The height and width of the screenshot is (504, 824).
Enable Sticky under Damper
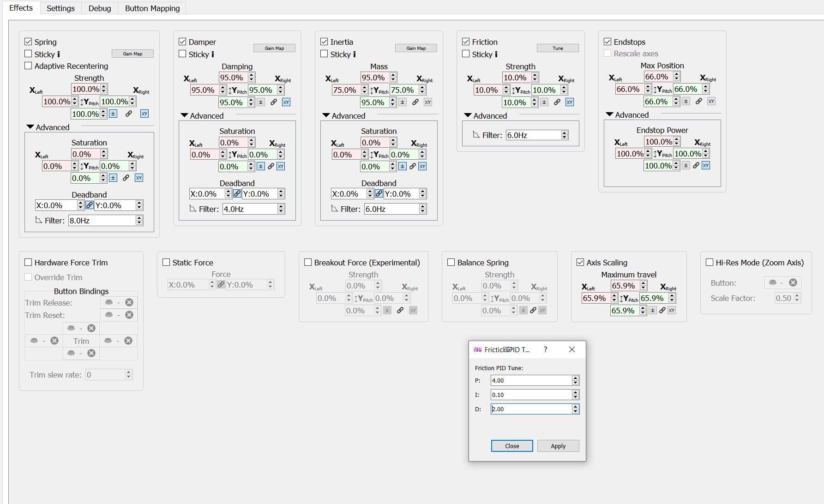(x=182, y=54)
